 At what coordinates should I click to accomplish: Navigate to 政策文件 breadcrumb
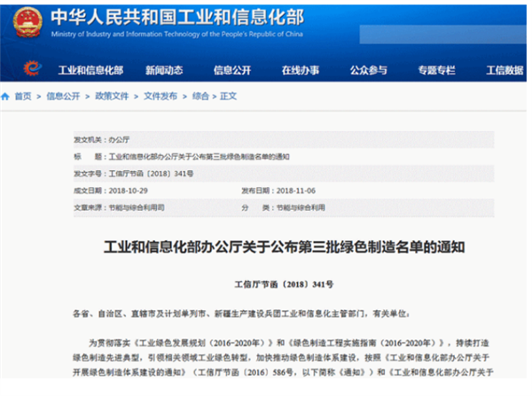(112, 96)
